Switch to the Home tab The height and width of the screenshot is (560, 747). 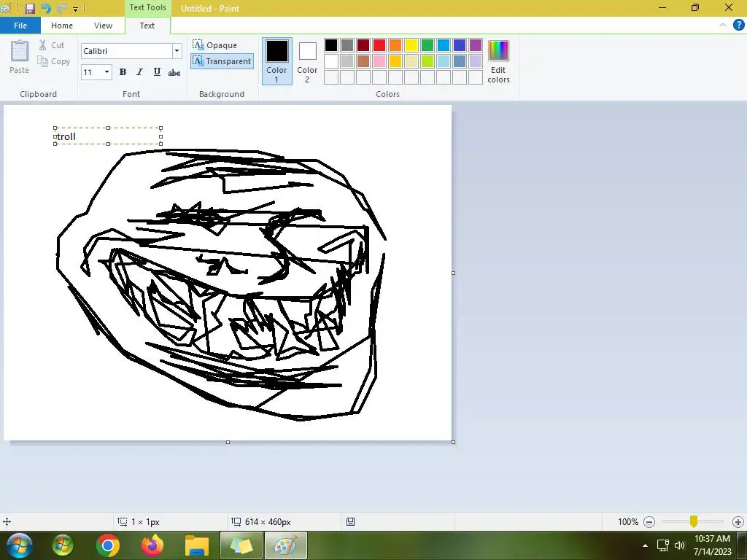(x=62, y=26)
